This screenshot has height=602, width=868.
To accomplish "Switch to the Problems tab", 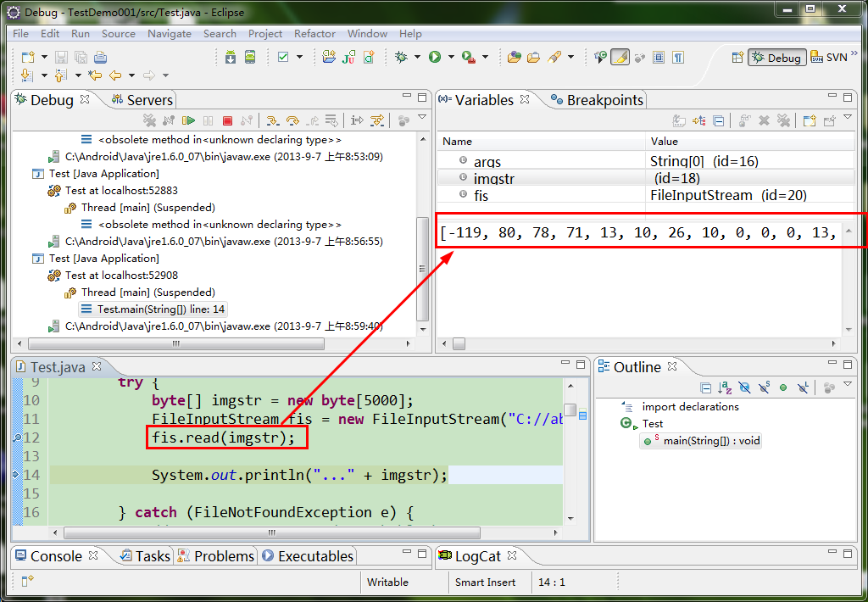I will click(216, 556).
